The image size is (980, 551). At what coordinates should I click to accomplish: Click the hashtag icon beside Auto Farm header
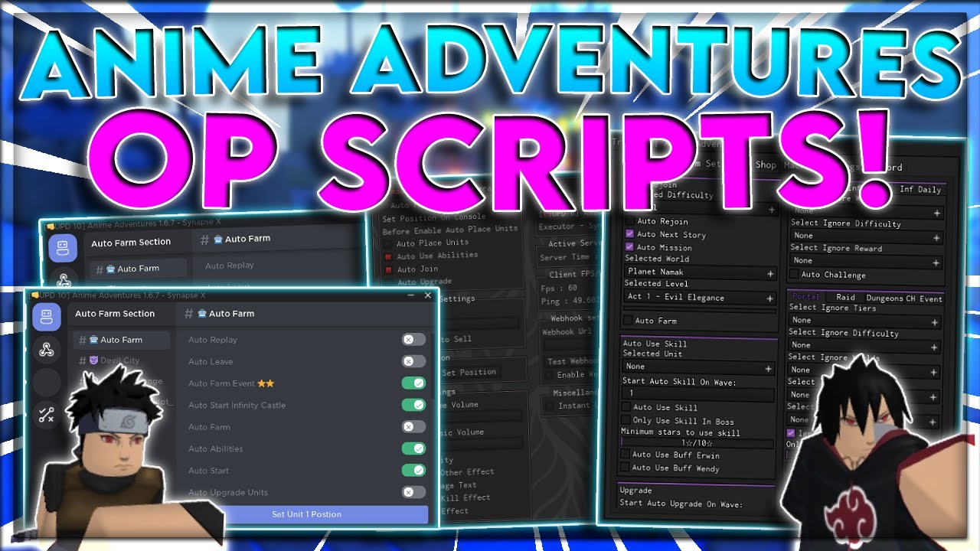(188, 314)
